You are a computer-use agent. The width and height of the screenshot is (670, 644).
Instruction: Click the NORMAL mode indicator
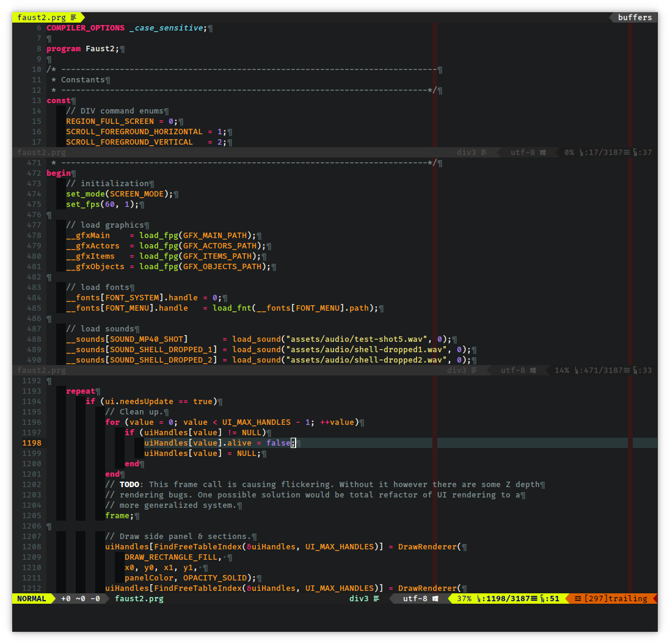pyautogui.click(x=32, y=599)
